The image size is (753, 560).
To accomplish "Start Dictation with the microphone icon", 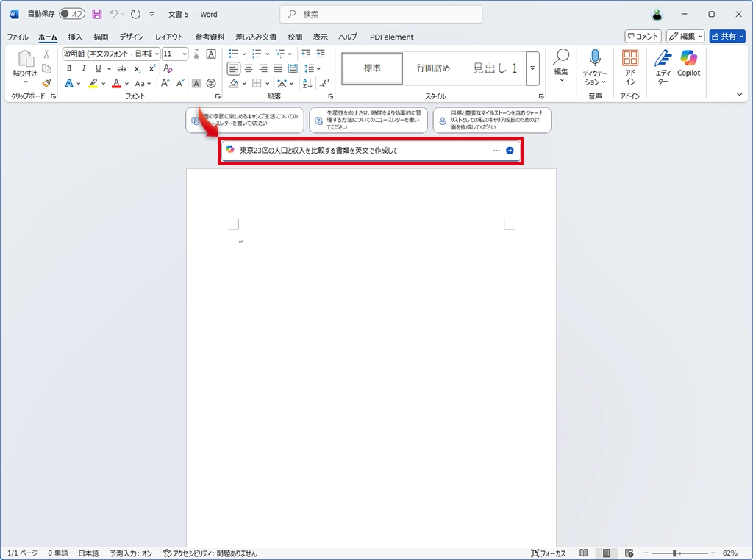I will [595, 57].
